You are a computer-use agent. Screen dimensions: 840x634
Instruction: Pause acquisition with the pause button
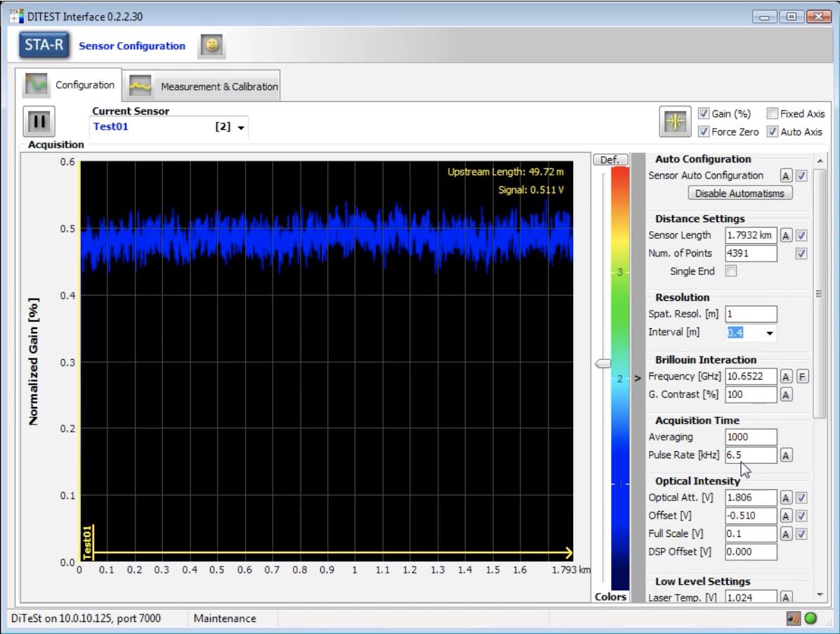(39, 122)
